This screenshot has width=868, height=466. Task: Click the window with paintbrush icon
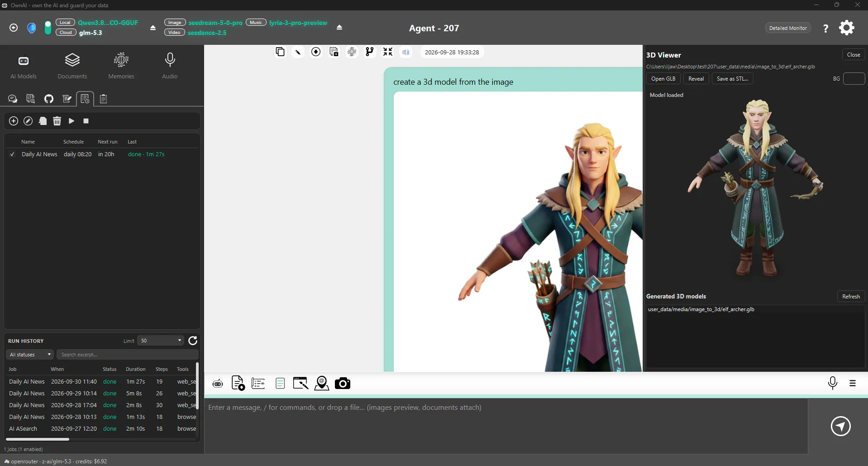tap(300, 383)
